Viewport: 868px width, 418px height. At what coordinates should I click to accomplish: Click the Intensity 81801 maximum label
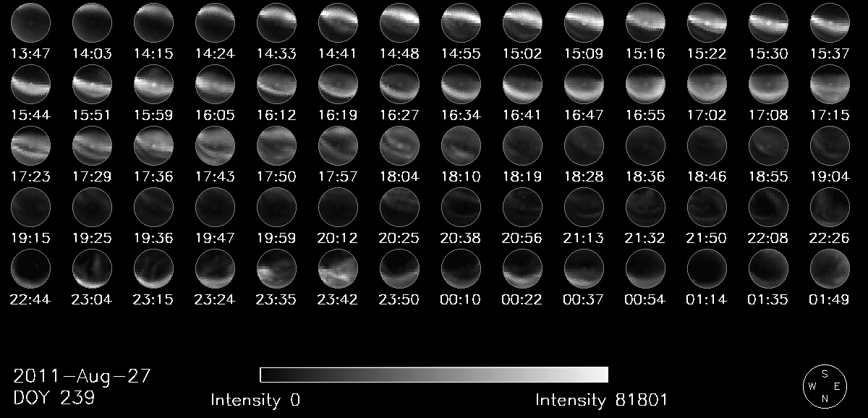[601, 400]
